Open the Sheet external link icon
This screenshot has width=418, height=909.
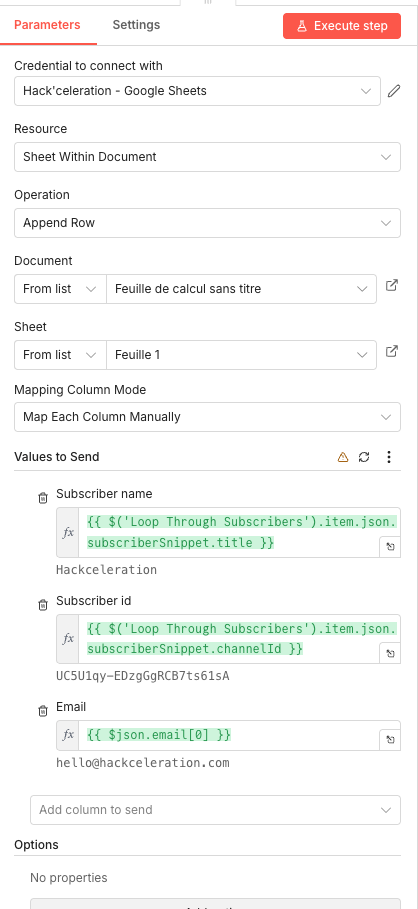pos(392,351)
